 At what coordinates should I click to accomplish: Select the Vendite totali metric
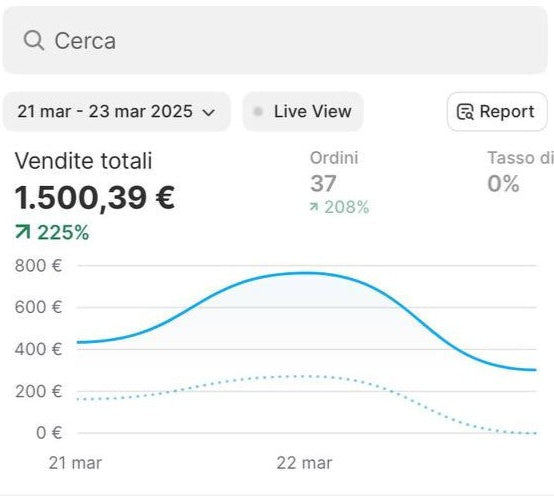coord(83,161)
